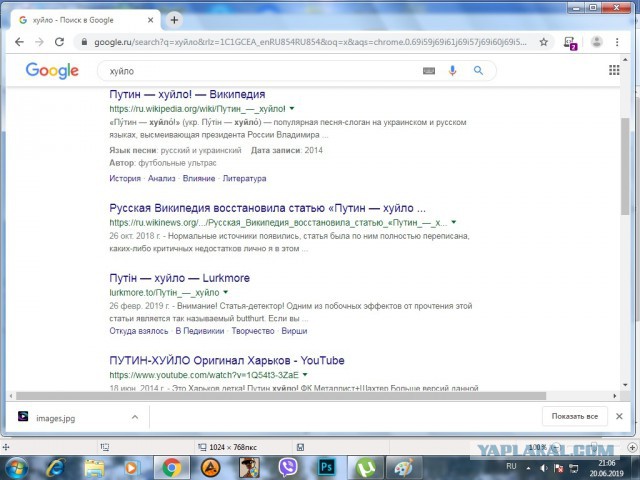Go back with the browser back arrow
The height and width of the screenshot is (480, 640).
point(19,42)
